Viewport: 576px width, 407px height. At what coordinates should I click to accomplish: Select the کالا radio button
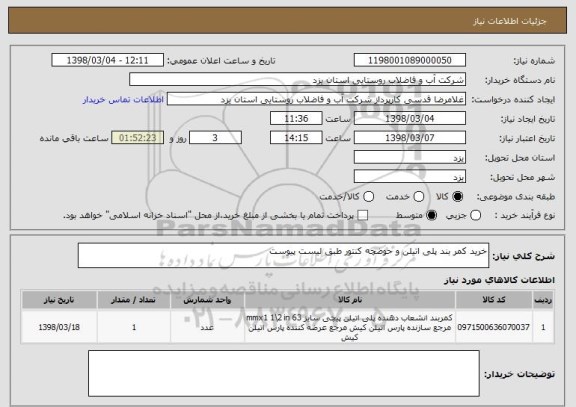pos(457,197)
